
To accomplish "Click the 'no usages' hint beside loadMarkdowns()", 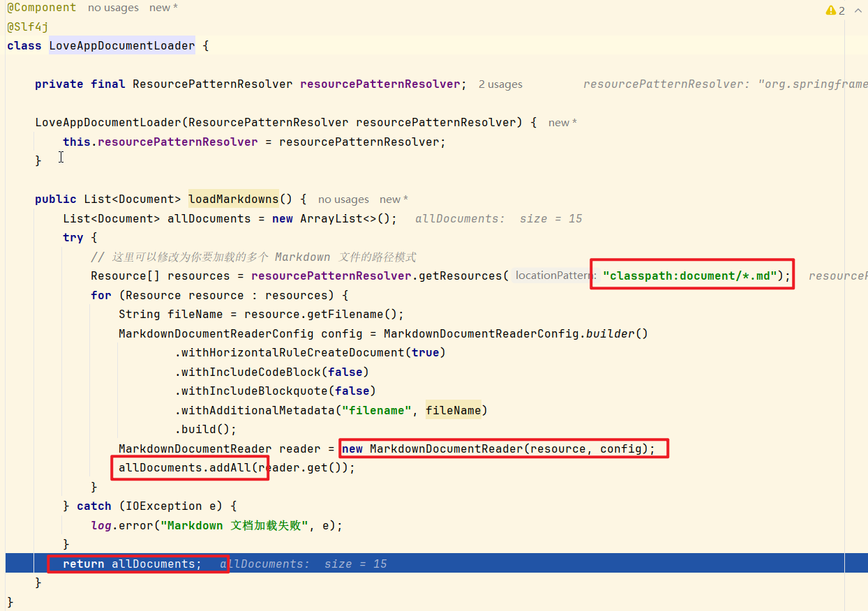I will 343,199.
